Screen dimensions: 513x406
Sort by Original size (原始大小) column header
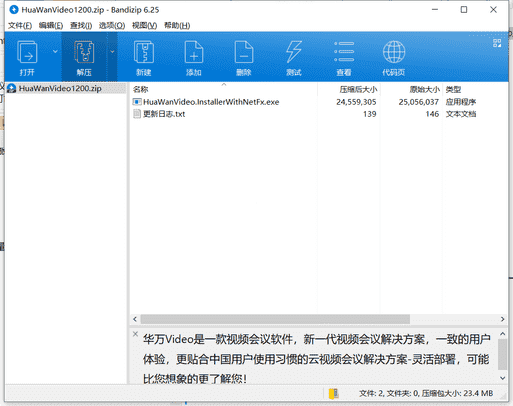[424, 89]
